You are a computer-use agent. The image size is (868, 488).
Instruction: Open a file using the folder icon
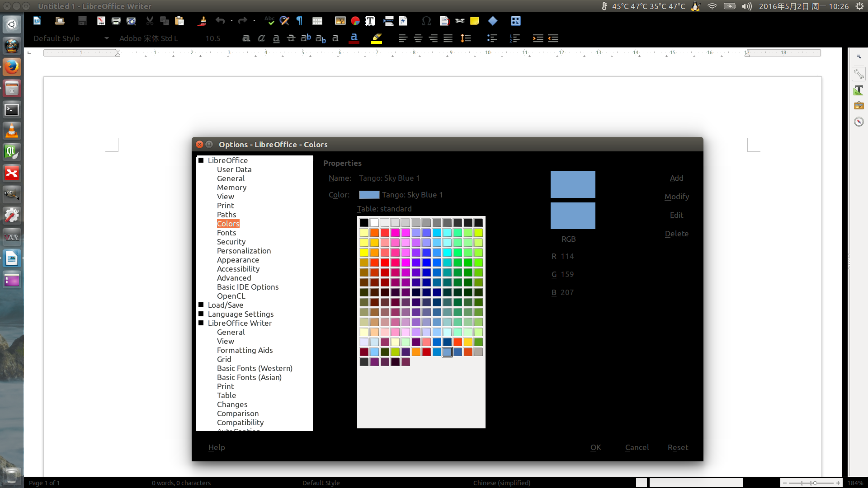click(60, 21)
